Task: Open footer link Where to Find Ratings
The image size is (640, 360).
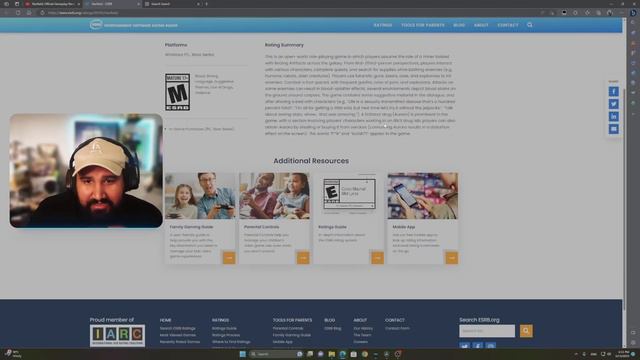Action: coord(231,342)
